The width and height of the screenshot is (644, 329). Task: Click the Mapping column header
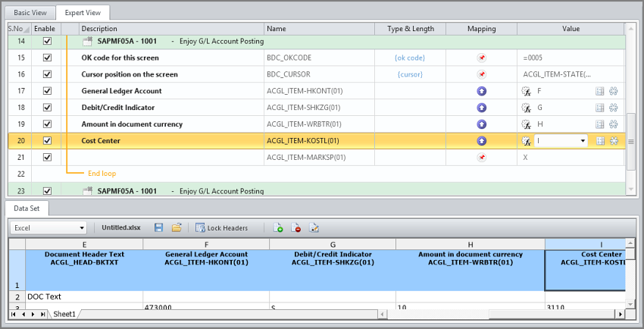click(x=481, y=29)
